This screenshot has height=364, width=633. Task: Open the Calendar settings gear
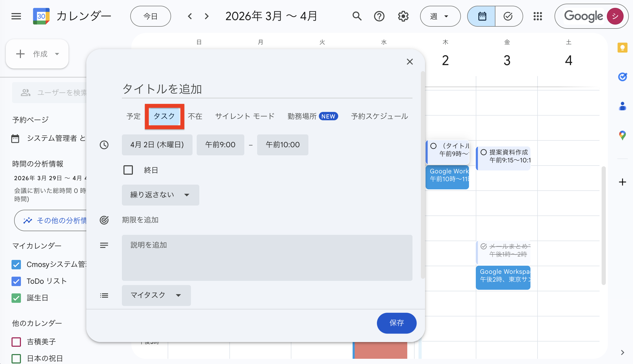pos(403,16)
